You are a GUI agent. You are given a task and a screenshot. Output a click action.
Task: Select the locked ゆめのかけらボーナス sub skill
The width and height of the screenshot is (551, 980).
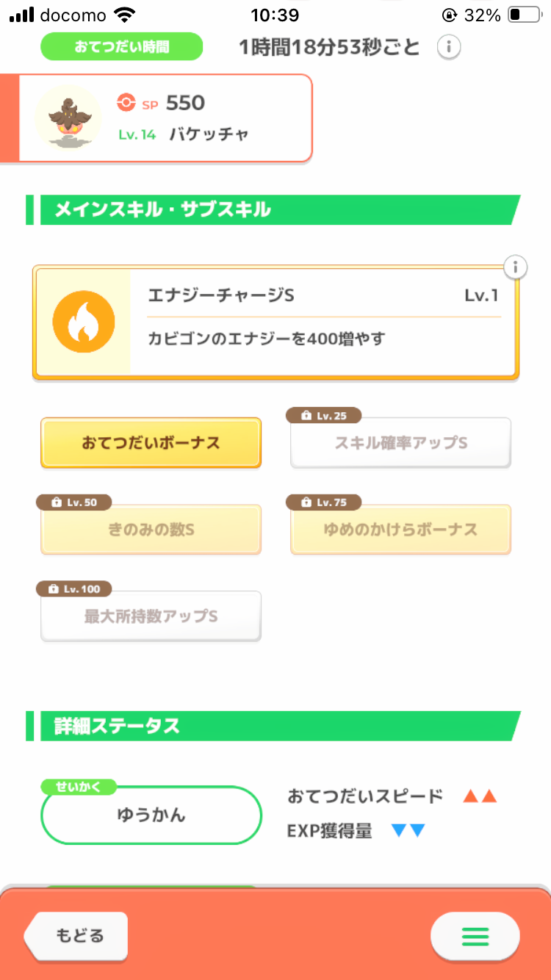tap(400, 530)
